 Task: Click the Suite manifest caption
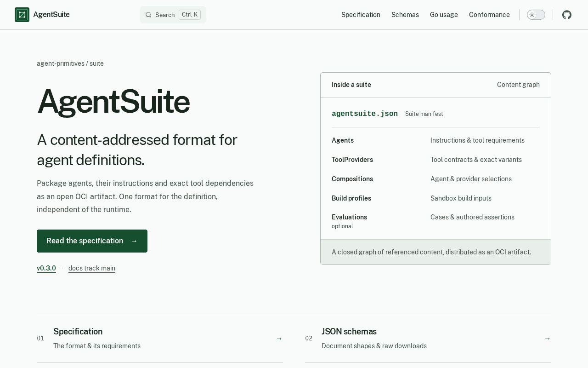click(424, 114)
